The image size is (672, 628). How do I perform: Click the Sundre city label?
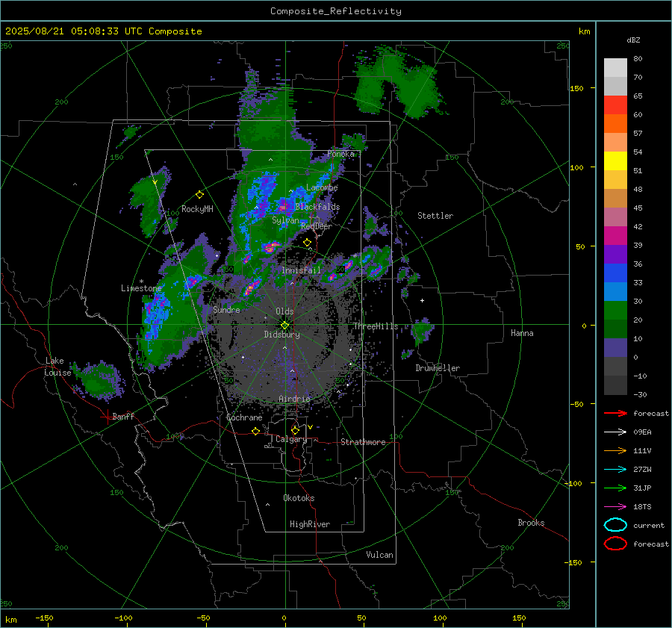click(226, 310)
